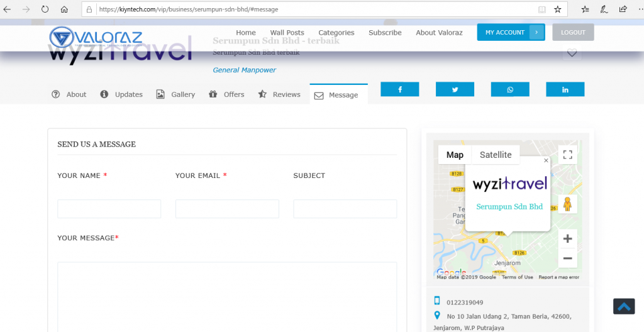Open the Reviews tab
The image size is (644, 332).
(x=279, y=94)
